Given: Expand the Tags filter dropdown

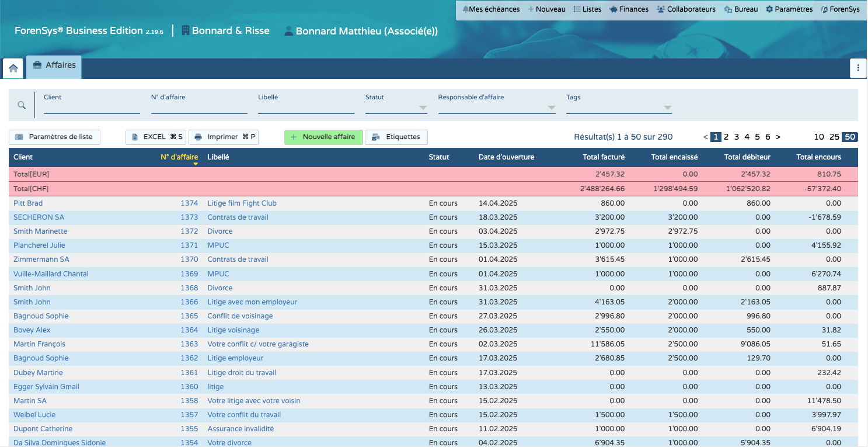Looking at the screenshot, I should click(x=667, y=108).
